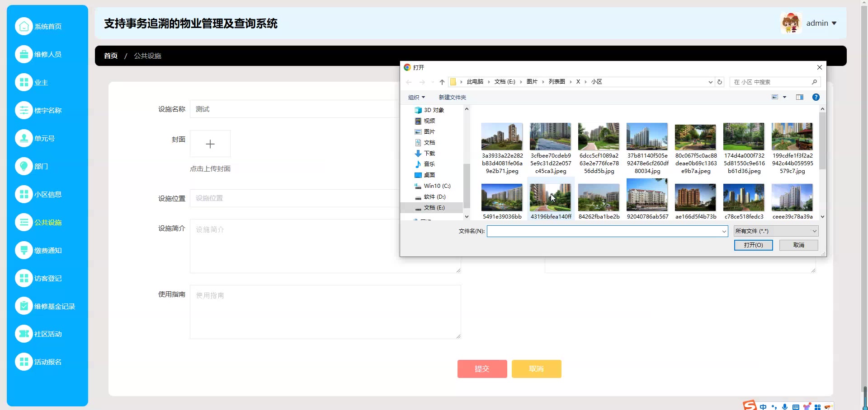Open the 所有文件 file type dropdown
This screenshot has width=868, height=410.
point(775,231)
